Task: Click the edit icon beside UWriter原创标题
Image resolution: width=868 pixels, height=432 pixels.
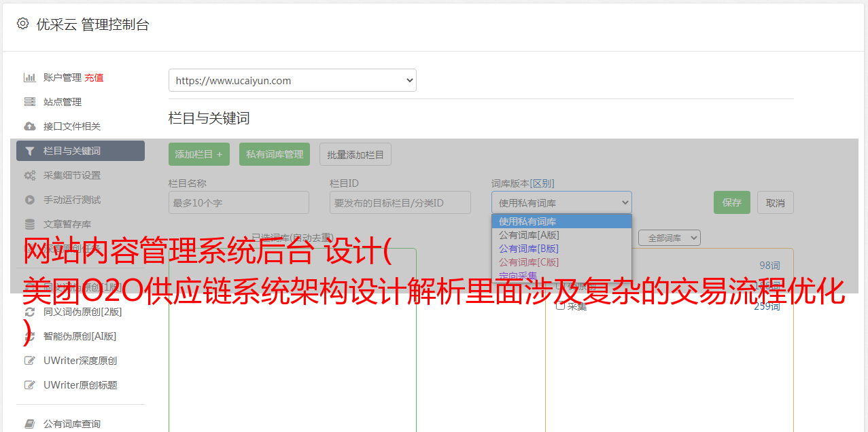Action: pyautogui.click(x=30, y=385)
